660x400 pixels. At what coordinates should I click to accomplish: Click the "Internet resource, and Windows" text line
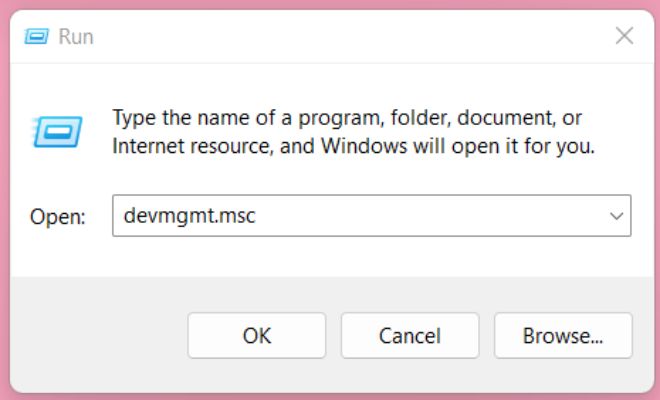click(x=260, y=146)
